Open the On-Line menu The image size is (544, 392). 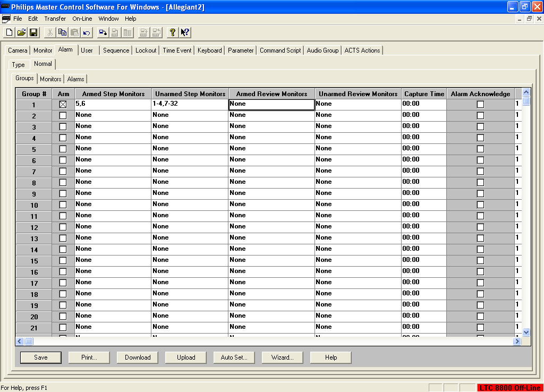(x=82, y=19)
